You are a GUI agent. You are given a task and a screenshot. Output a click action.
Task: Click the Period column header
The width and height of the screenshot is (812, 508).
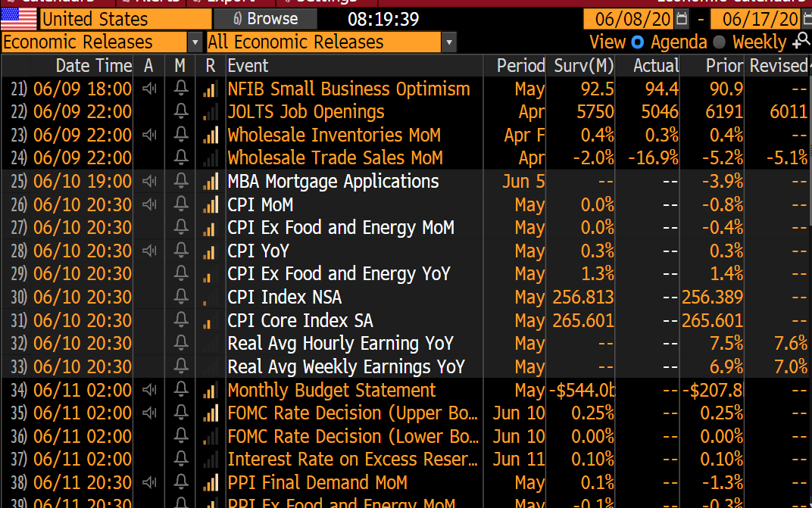click(520, 66)
